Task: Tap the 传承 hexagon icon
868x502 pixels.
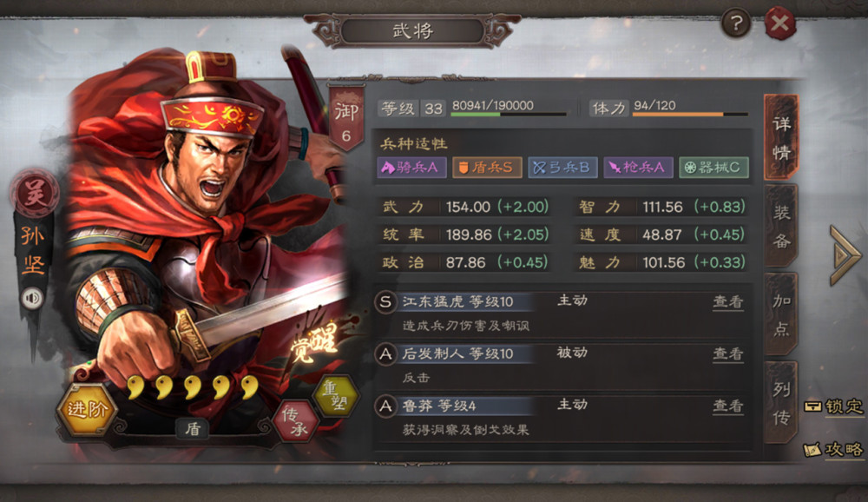Action: (x=296, y=421)
